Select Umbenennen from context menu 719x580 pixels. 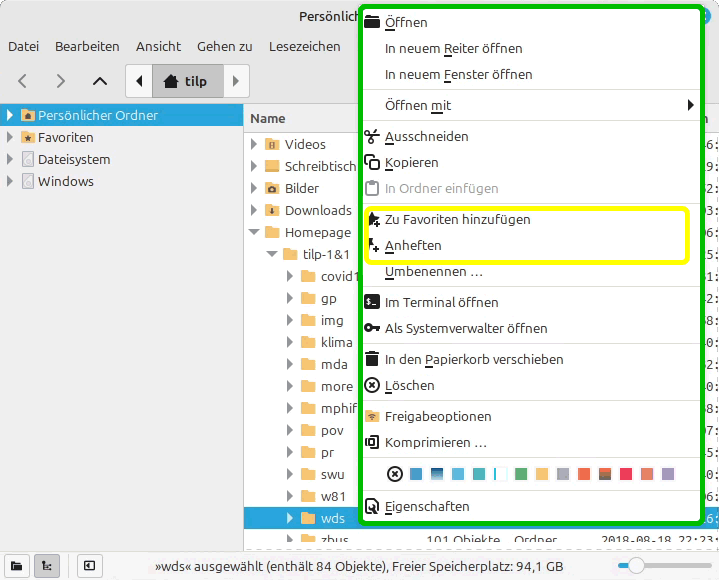(x=433, y=272)
